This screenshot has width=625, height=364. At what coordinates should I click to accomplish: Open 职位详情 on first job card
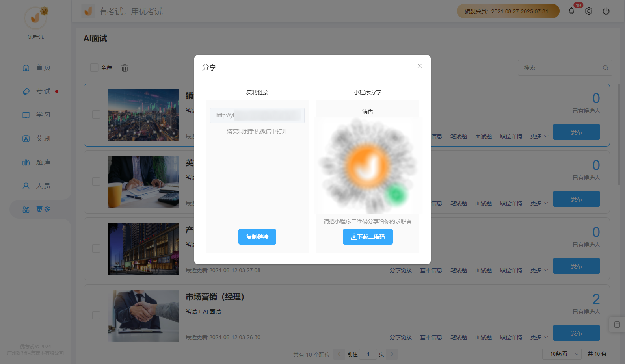point(511,136)
